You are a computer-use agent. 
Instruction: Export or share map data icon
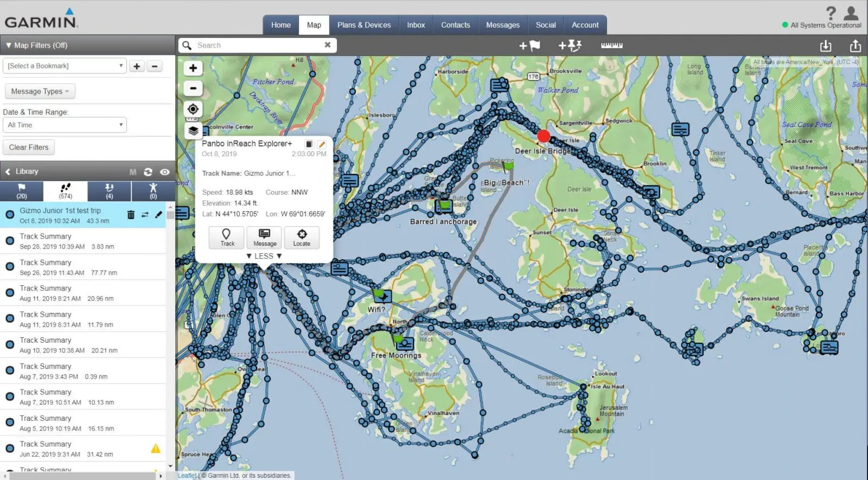856,46
